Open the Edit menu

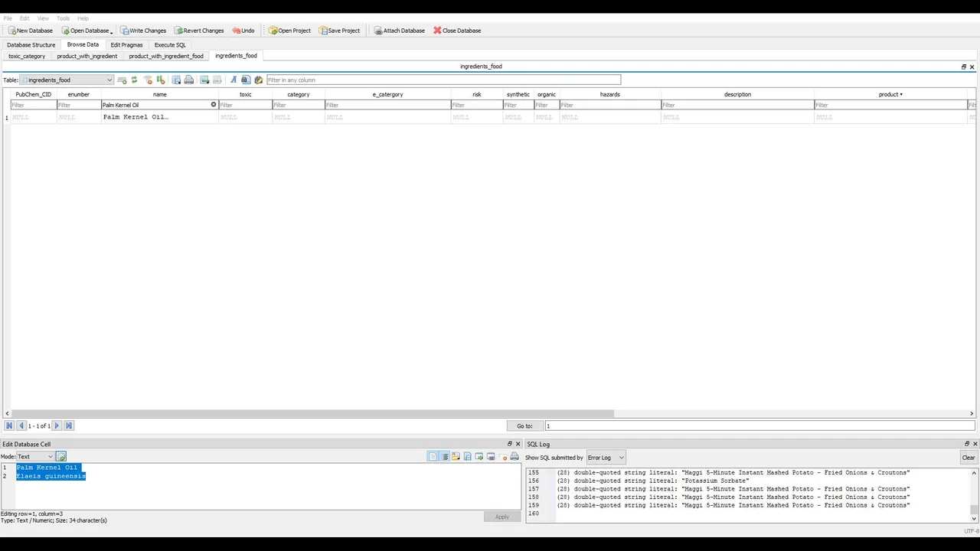pyautogui.click(x=24, y=18)
